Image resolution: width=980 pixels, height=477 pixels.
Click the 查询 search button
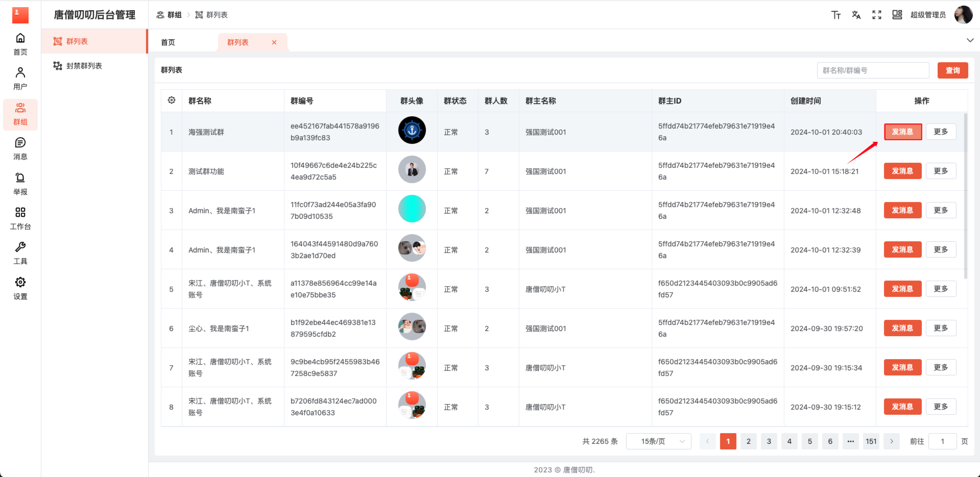[952, 70]
